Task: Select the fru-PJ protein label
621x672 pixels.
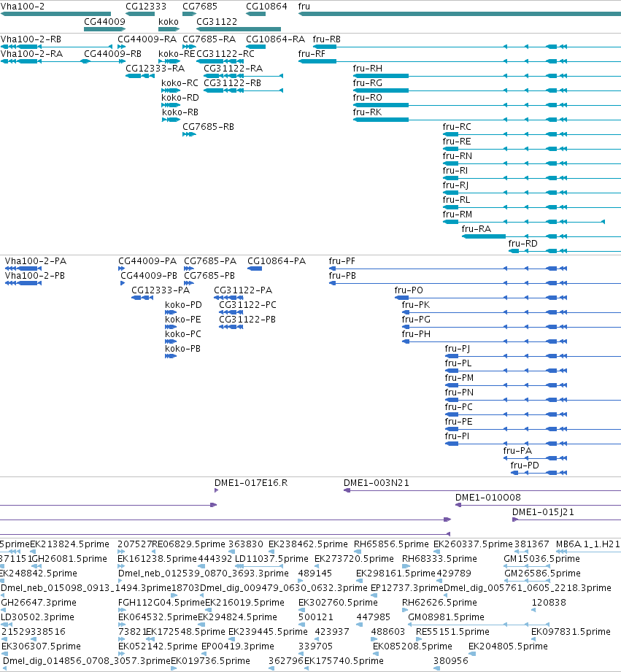Action: pos(458,349)
